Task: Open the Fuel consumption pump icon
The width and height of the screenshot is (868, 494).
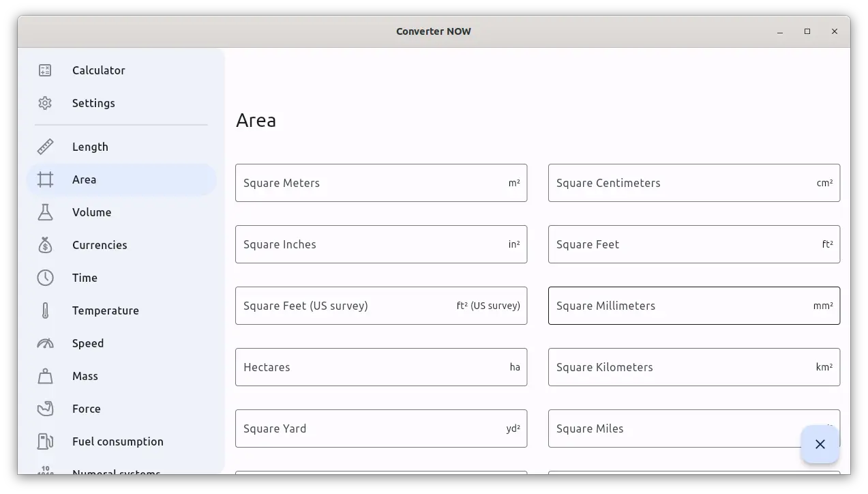Action: tap(45, 441)
